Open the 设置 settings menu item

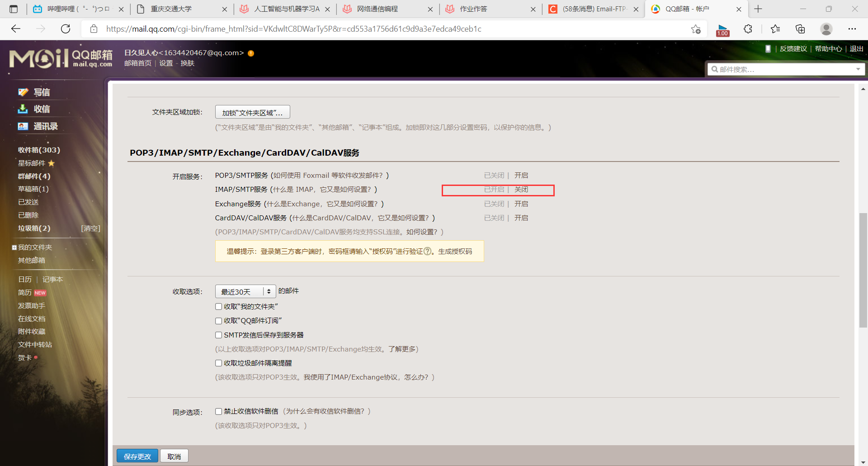(166, 63)
